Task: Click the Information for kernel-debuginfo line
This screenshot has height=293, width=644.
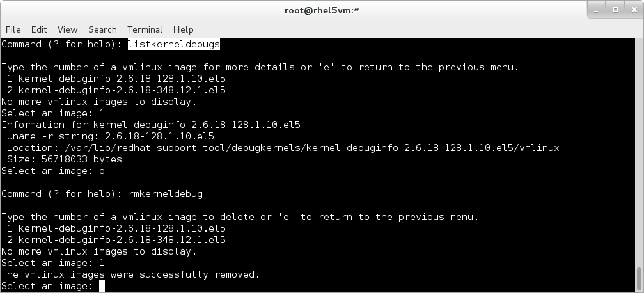Action: 150,125
